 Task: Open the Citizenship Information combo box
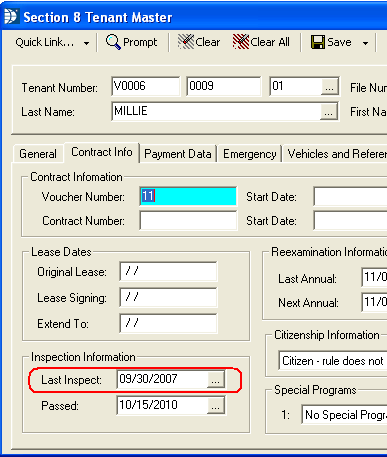(x=333, y=361)
